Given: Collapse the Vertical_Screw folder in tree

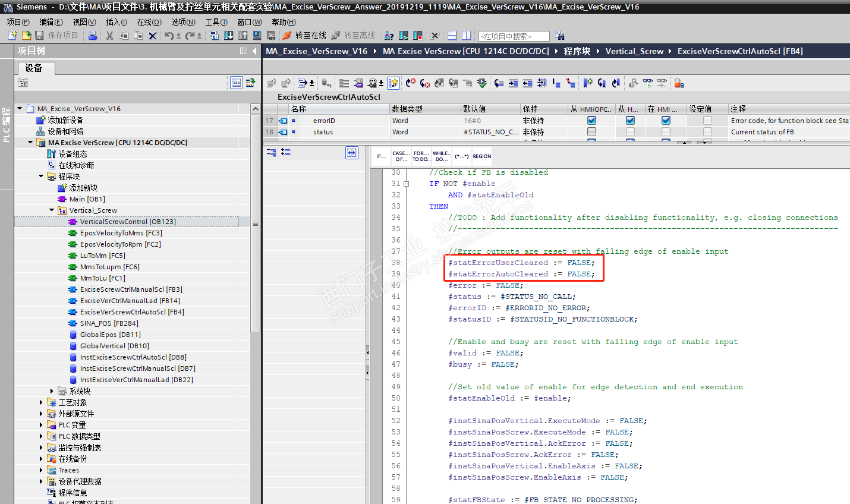Looking at the screenshot, I should coord(52,210).
